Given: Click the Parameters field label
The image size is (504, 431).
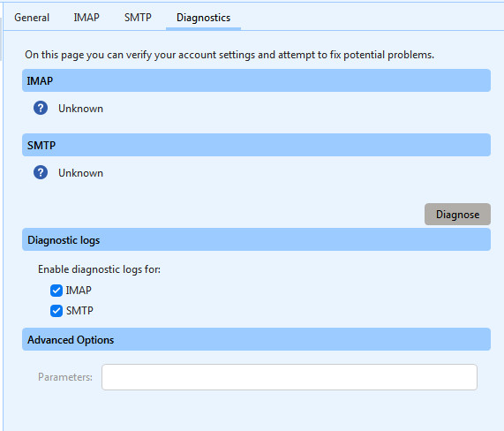Looking at the screenshot, I should [65, 377].
